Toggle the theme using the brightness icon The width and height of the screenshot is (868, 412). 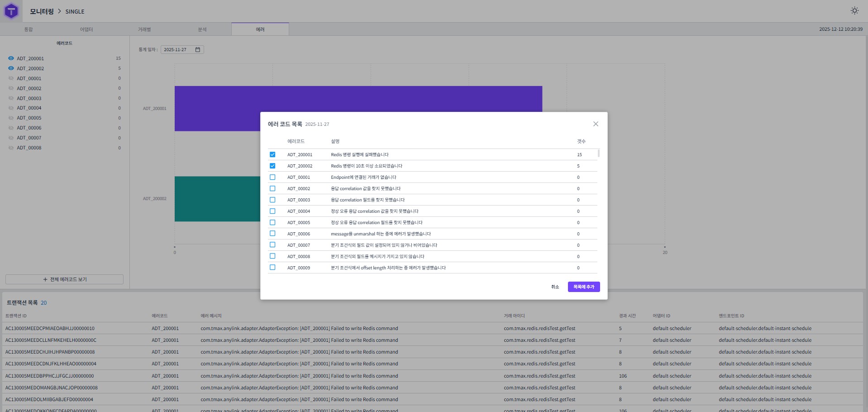(x=854, y=10)
